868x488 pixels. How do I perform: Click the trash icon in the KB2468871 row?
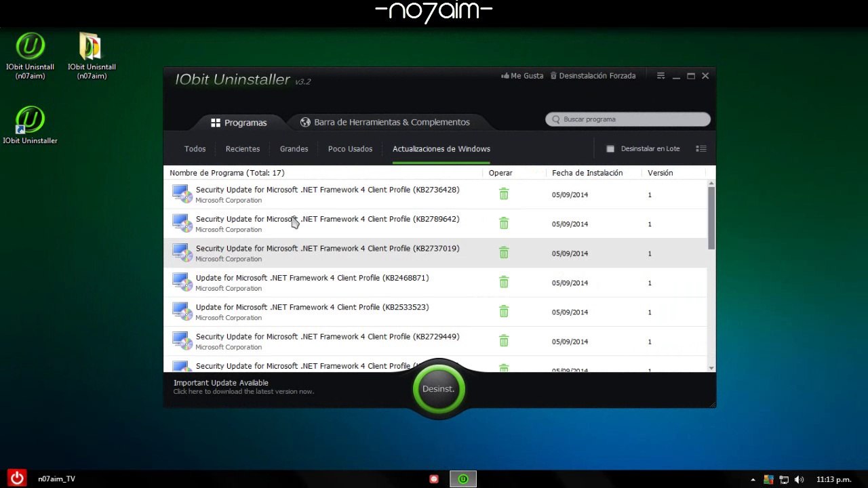click(x=504, y=283)
